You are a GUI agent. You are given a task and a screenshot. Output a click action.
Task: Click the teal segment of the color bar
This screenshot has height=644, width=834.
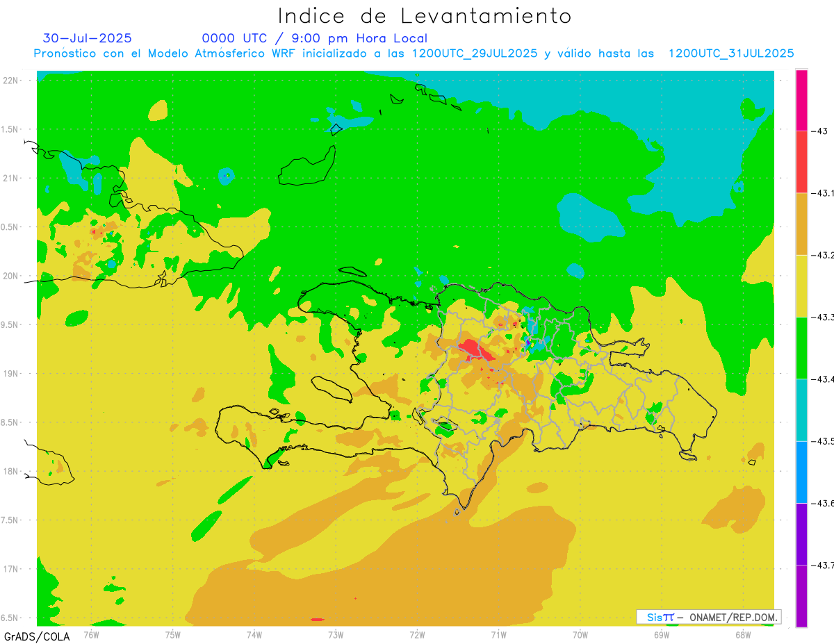(801, 410)
